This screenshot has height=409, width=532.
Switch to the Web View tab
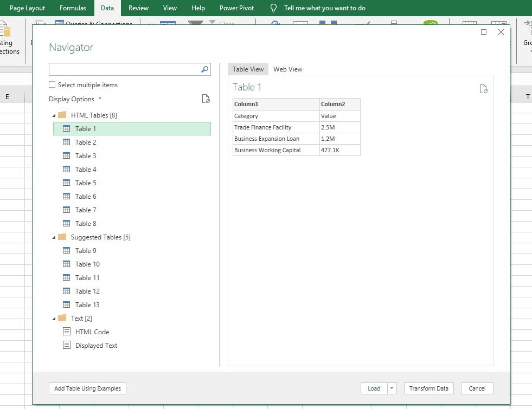(x=288, y=69)
